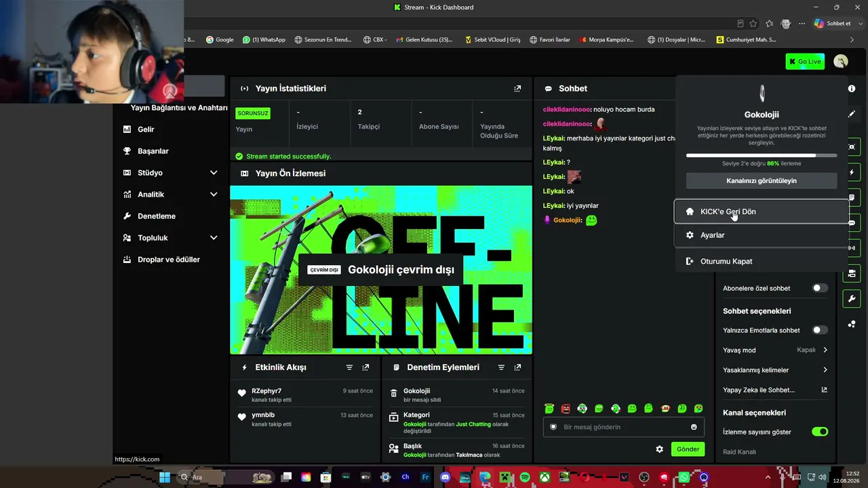Open Ayarlar from the profile menu
868x488 pixels.
click(x=762, y=235)
